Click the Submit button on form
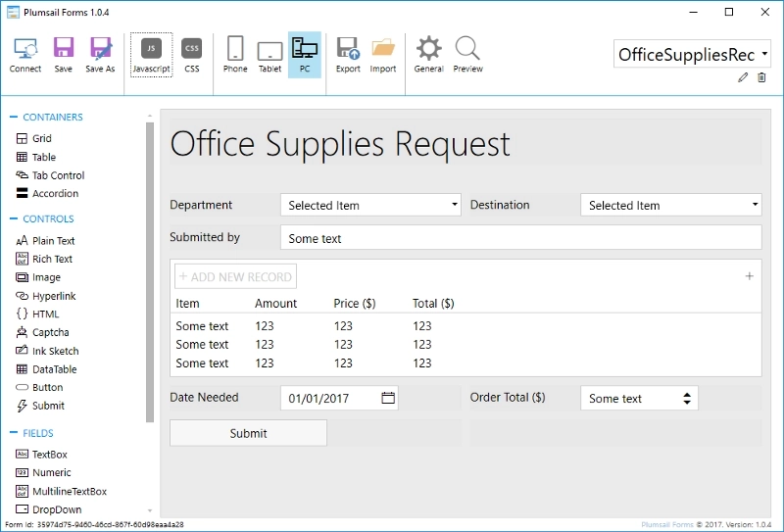The width and height of the screenshot is (784, 532). 249,433
